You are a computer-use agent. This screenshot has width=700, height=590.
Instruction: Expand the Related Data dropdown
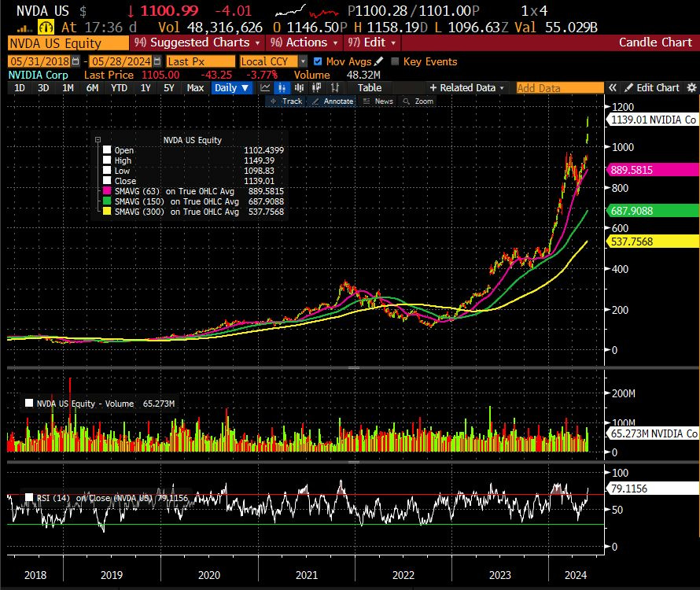(x=466, y=87)
